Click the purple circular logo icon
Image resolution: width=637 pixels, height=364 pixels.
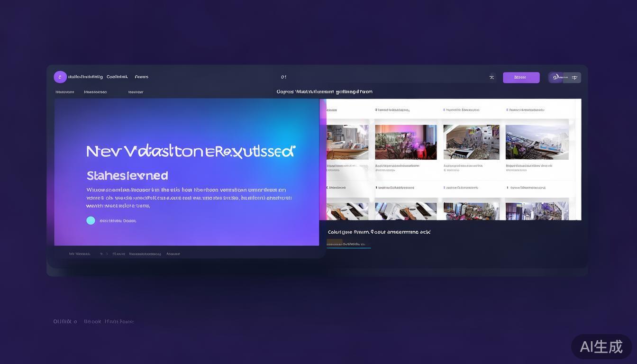coord(60,77)
